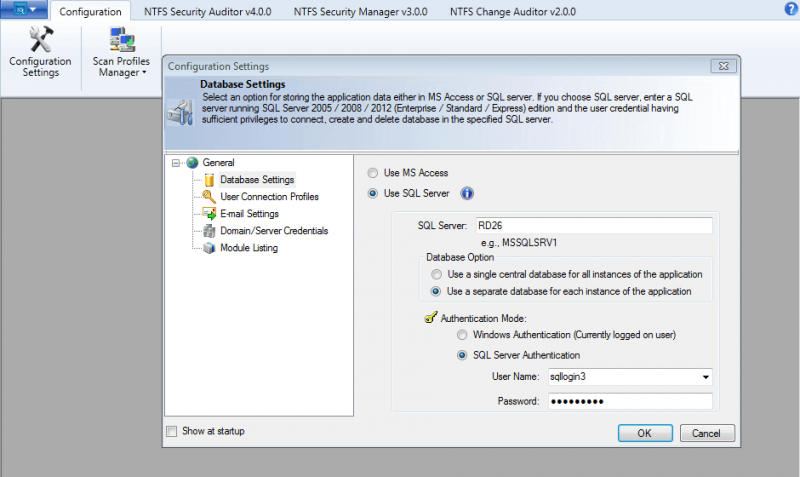Enable the Show at startup checkbox

pos(172,431)
